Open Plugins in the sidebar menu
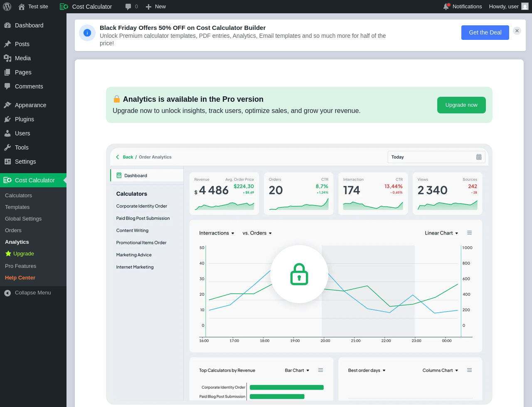This screenshot has height=407, width=532. pyautogui.click(x=25, y=119)
